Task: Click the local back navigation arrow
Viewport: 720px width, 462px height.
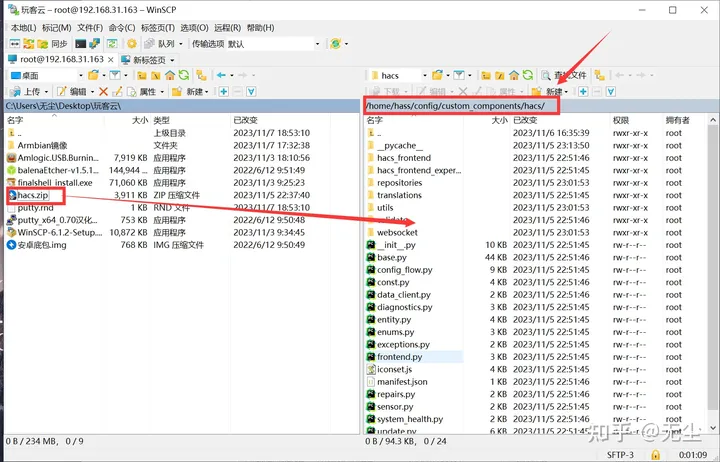Action: [x=221, y=76]
